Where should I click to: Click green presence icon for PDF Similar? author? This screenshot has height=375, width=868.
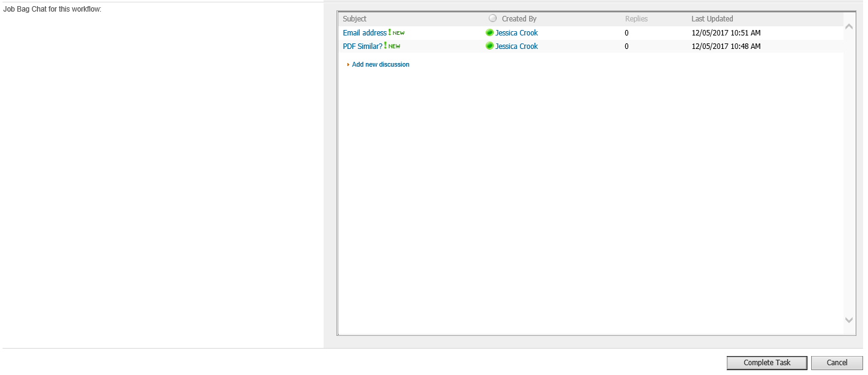tap(489, 46)
